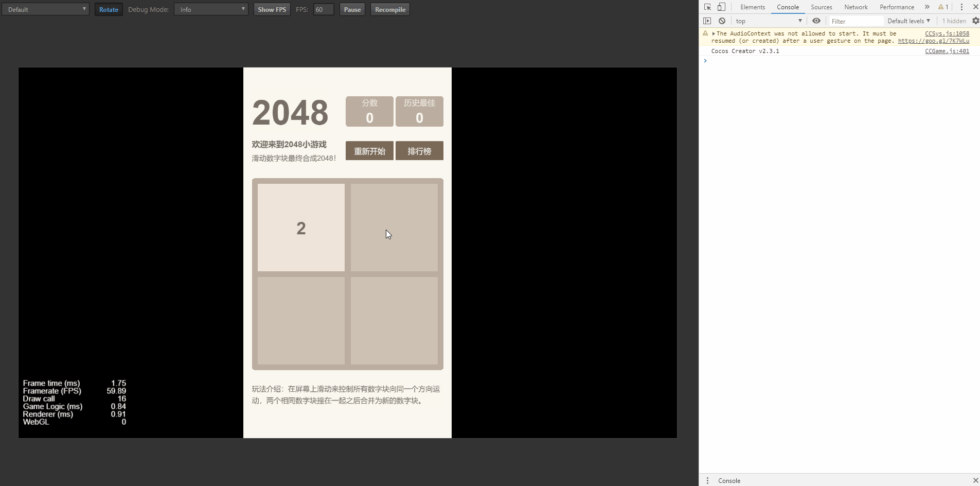Click the Renderer (ms) stat row
This screenshot has width=980, height=486.
point(75,414)
